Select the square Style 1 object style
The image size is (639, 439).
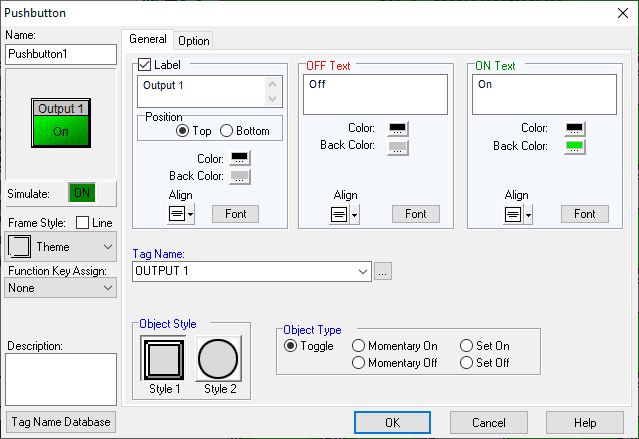(163, 359)
